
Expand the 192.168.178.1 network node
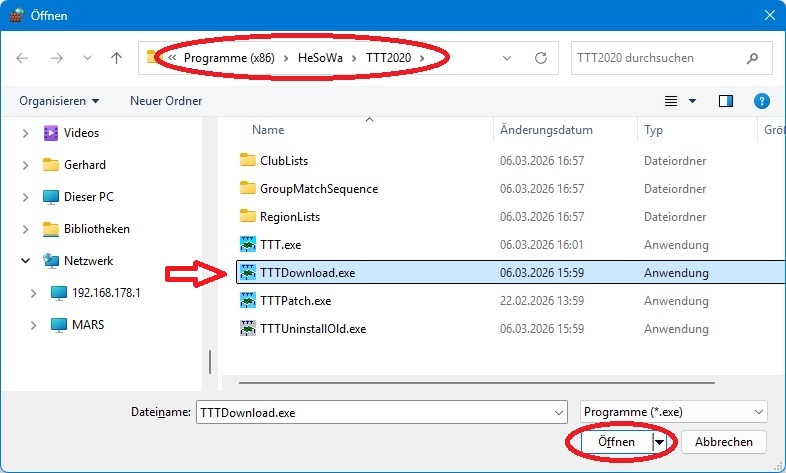pos(34,293)
